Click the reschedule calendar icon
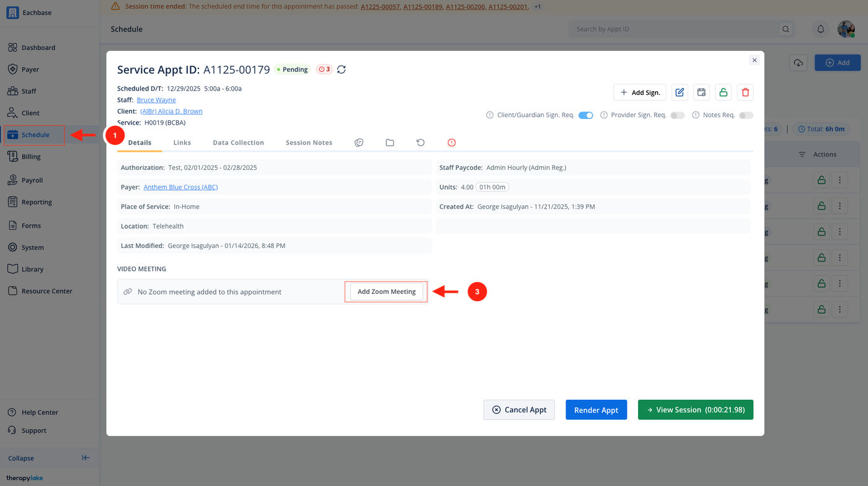Image resolution: width=868 pixels, height=486 pixels. 701,92
